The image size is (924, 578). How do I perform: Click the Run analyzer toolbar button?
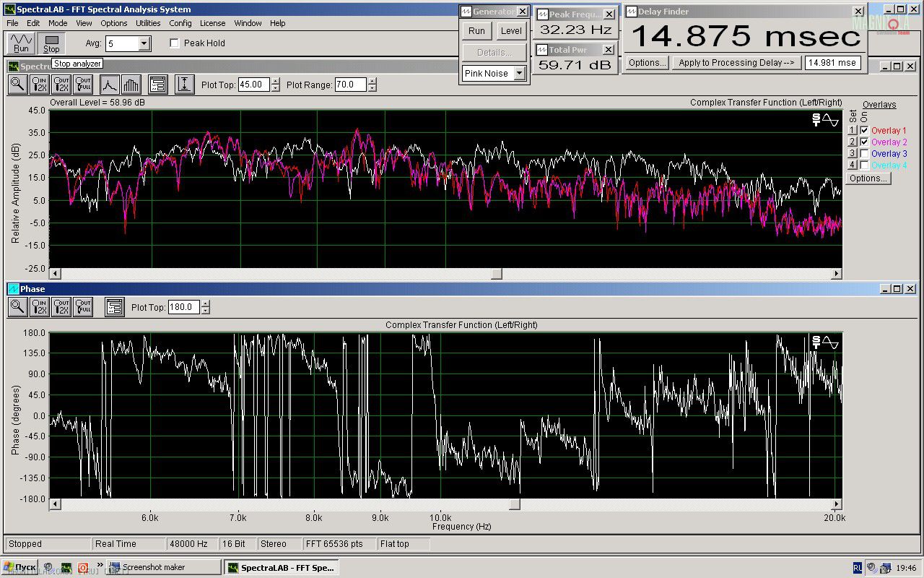pos(22,43)
